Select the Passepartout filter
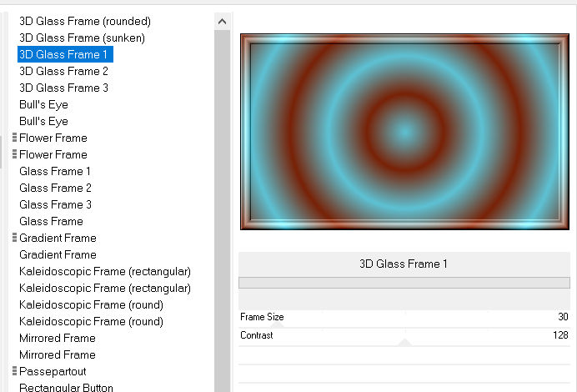Image resolution: width=577 pixels, height=392 pixels. click(x=53, y=371)
